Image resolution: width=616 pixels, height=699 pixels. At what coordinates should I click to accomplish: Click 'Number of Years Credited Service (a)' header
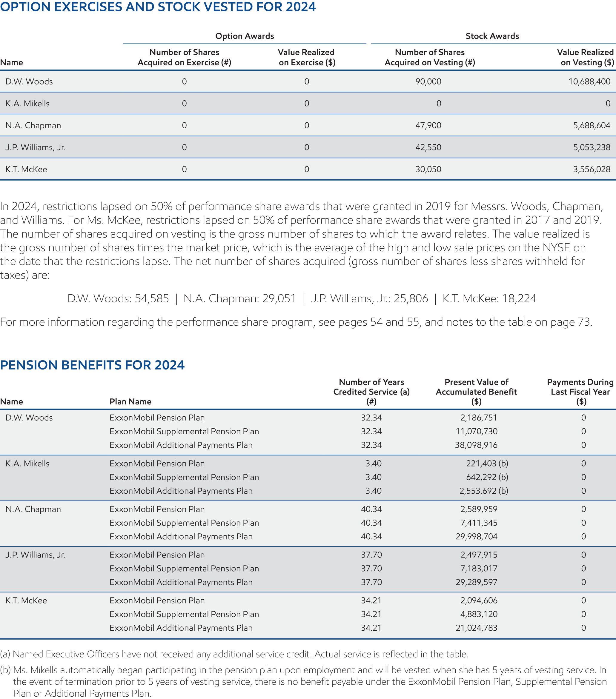pos(371,392)
